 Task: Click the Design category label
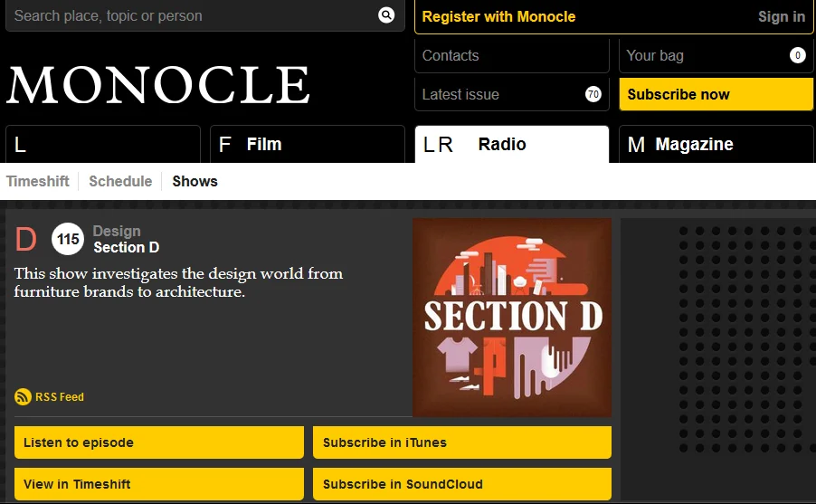[117, 231]
